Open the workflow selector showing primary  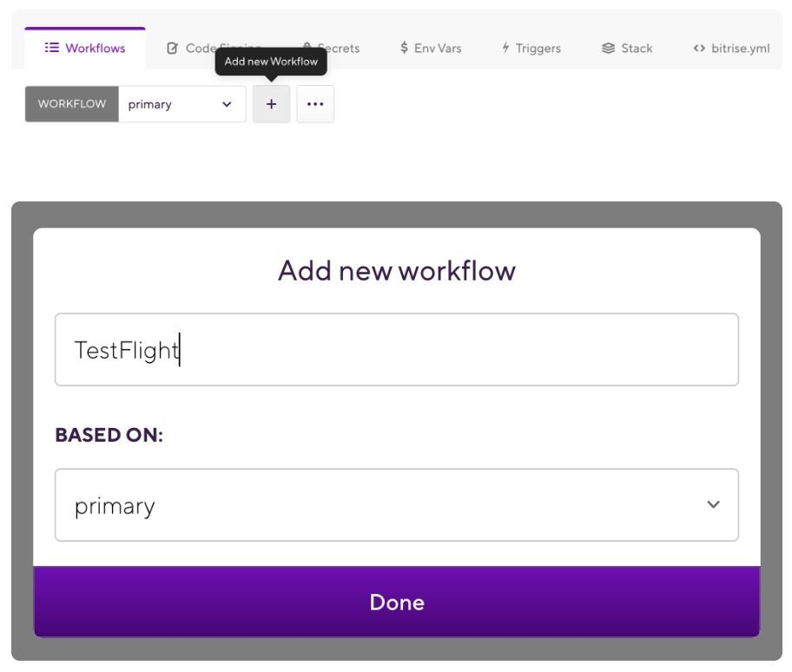click(x=181, y=104)
